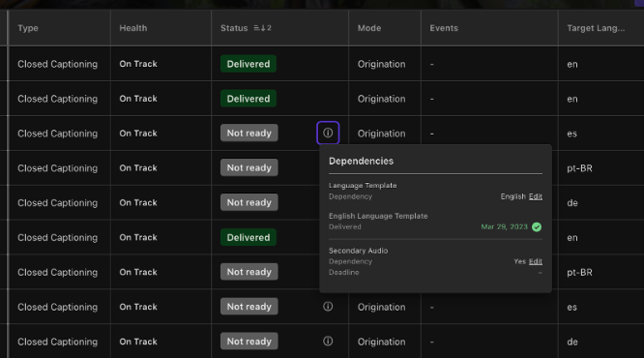Image resolution: width=644 pixels, height=358 pixels.
Task: Click the 'Mar 29, 2023' delivery date
Action: tap(505, 226)
